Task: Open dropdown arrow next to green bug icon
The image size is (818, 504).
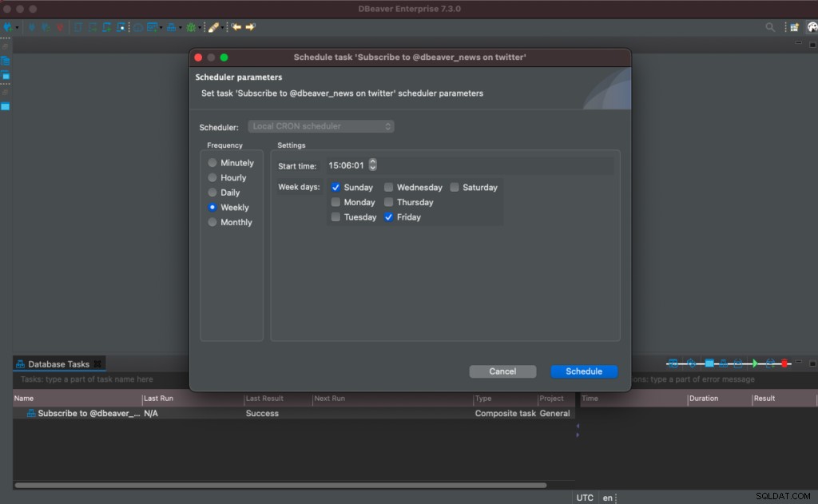Action: pos(200,28)
